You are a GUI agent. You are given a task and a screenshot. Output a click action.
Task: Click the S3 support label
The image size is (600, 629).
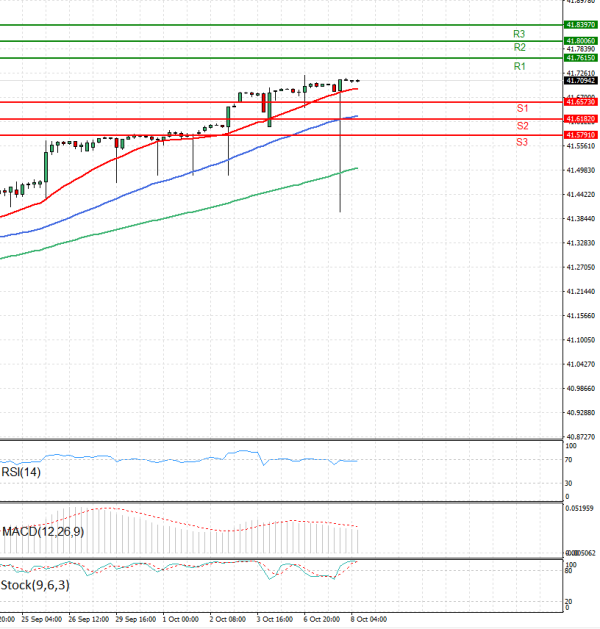click(522, 143)
